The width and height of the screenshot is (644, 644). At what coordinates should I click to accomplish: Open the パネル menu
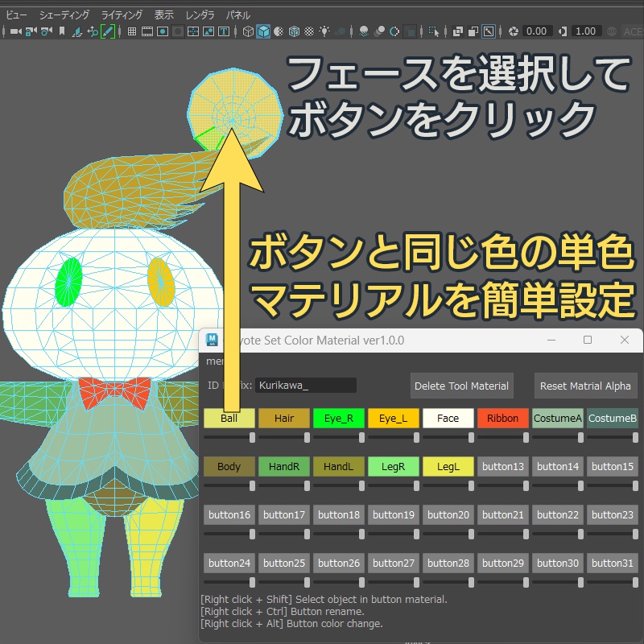point(238,14)
